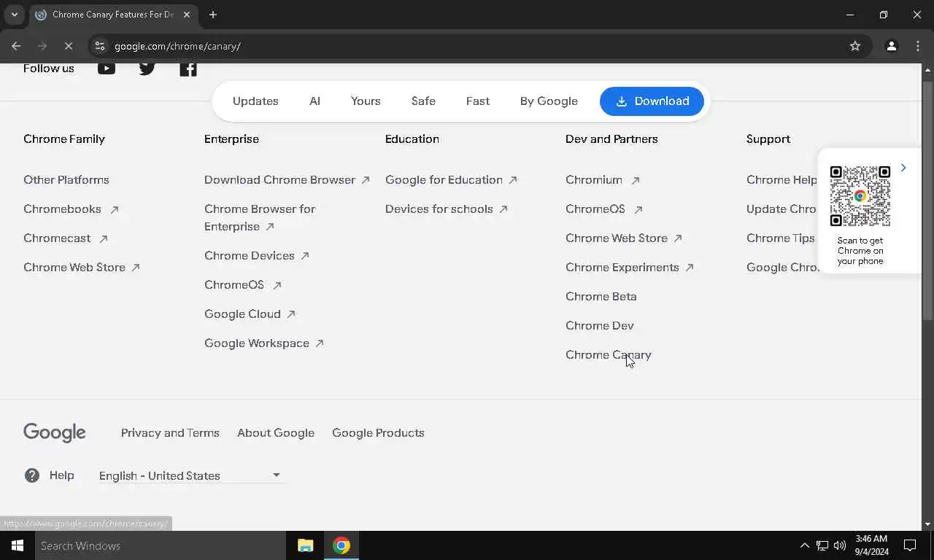Close the Chrome Canary Features tab
934x560 pixels.
(x=187, y=15)
